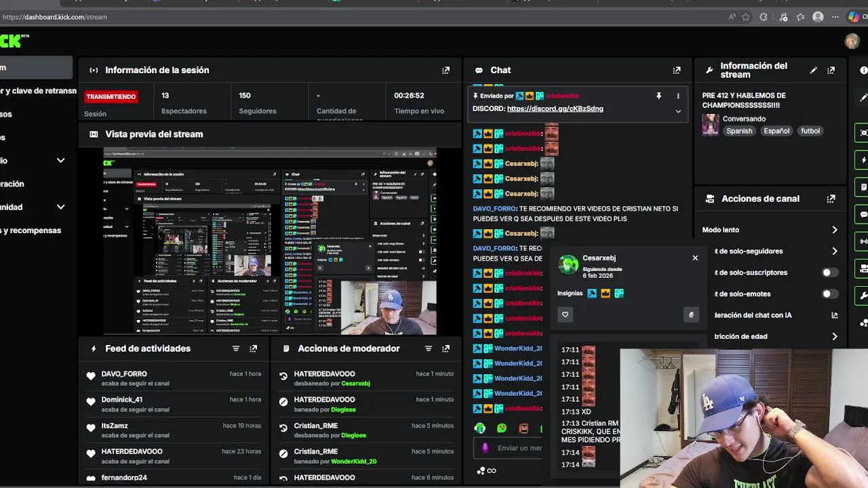This screenshot has height=488, width=868.
Task: Click fernandorp24 in the activity feed
Action: (x=124, y=477)
